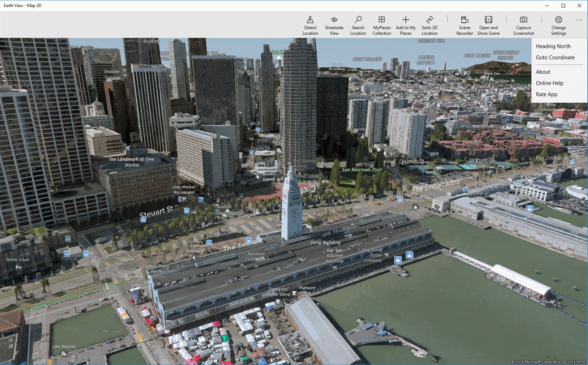The image size is (588, 365).
Task: Click the Detect Location icon
Action: click(x=310, y=20)
